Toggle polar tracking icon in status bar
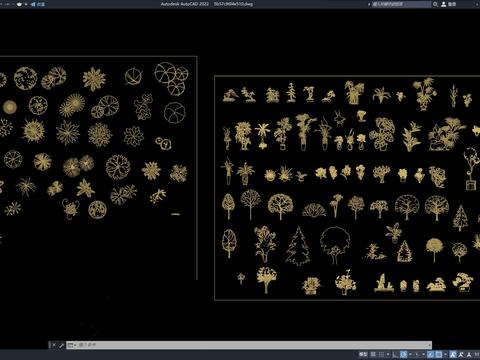Screen dimensions: 480x360 click(403, 354)
